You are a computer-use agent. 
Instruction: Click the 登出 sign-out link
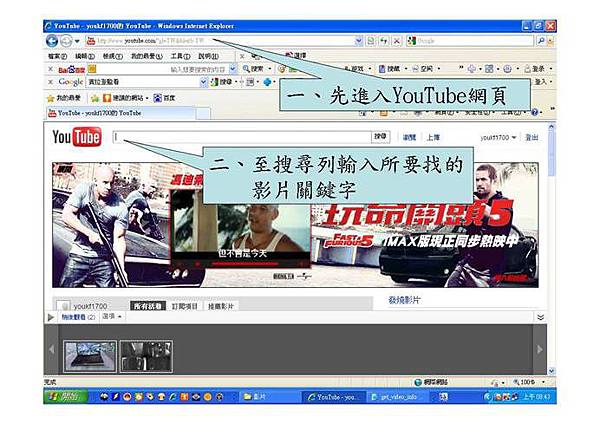(x=532, y=137)
